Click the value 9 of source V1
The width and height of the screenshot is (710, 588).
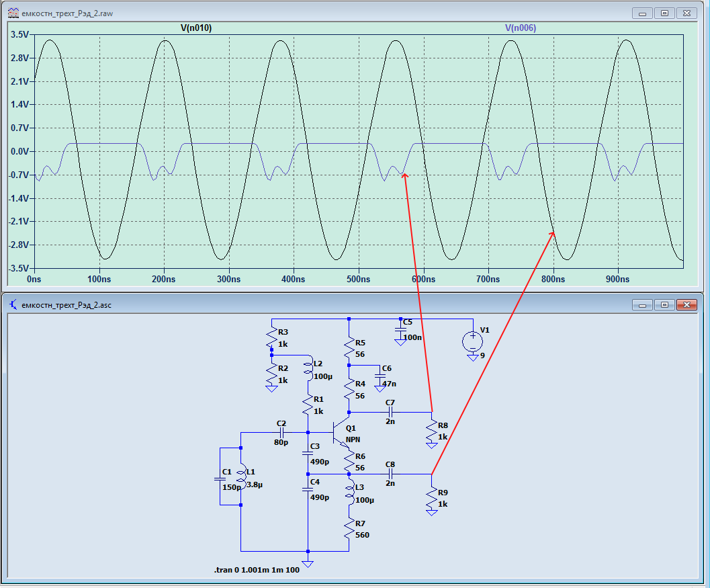point(483,355)
